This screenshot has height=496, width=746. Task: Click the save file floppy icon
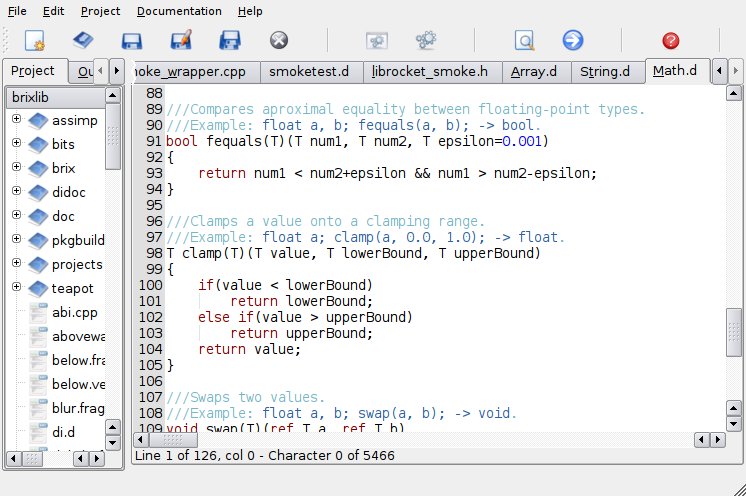pyautogui.click(x=131, y=41)
